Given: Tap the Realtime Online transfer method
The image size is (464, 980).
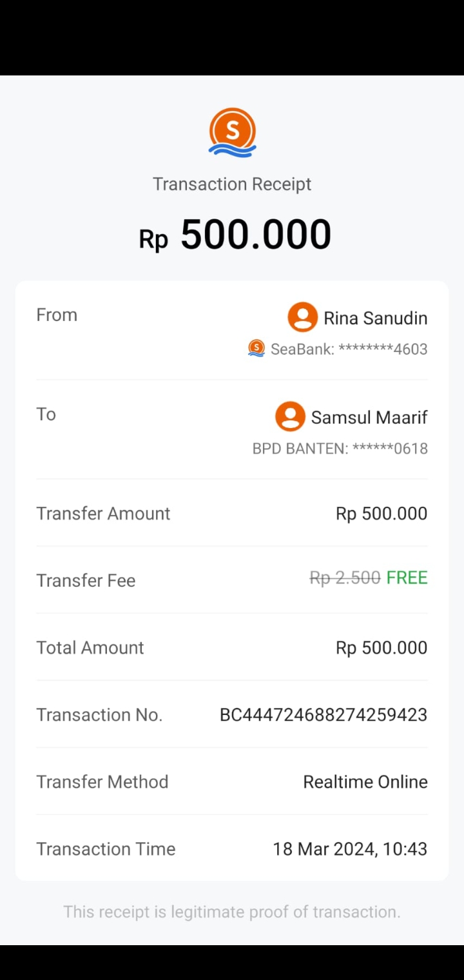Looking at the screenshot, I should pos(365,782).
